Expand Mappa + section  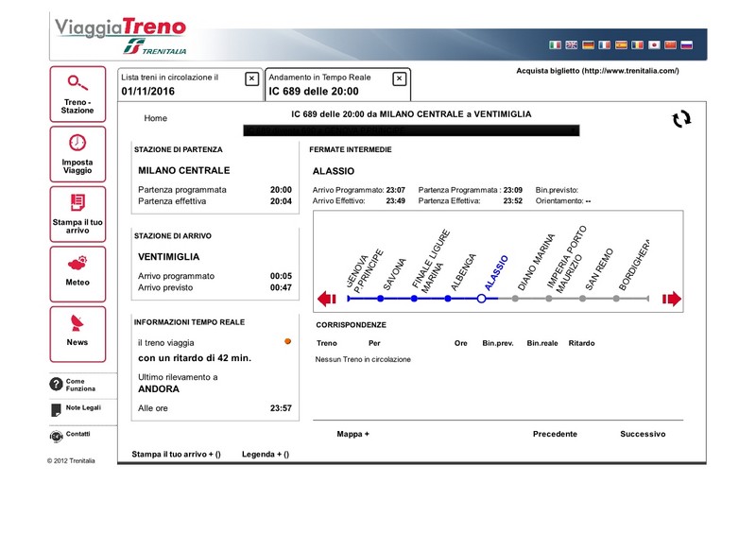352,434
